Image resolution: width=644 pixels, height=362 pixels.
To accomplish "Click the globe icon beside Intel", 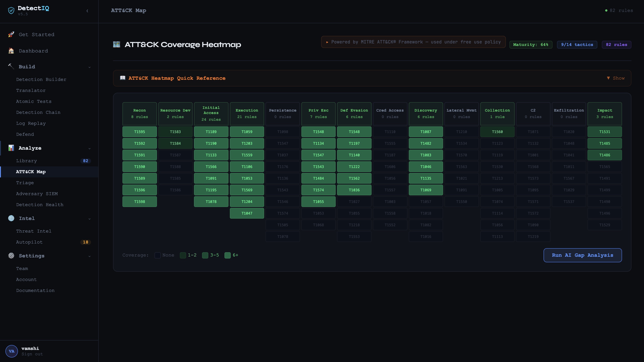I will (11, 218).
